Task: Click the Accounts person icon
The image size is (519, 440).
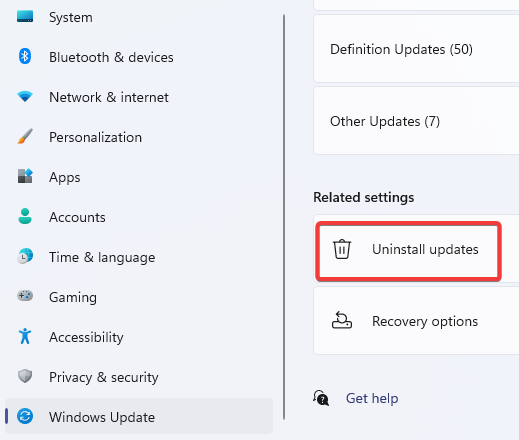Action: [x=25, y=216]
